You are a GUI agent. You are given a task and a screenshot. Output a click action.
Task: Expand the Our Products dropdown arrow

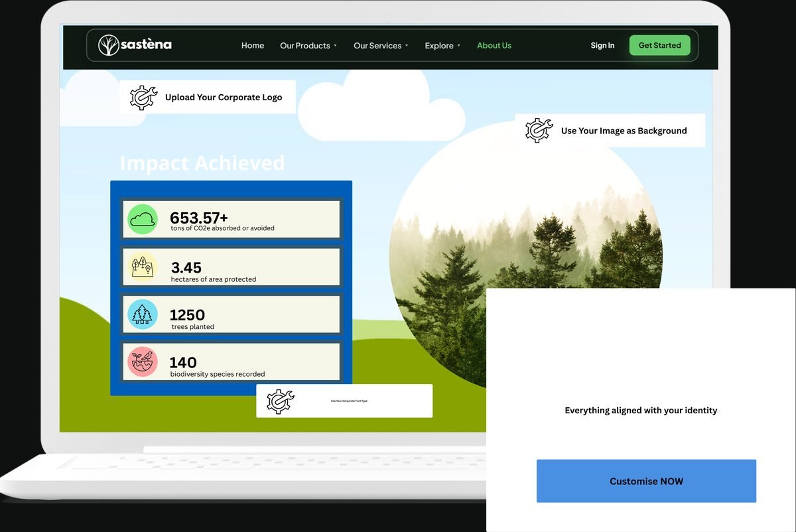point(335,46)
